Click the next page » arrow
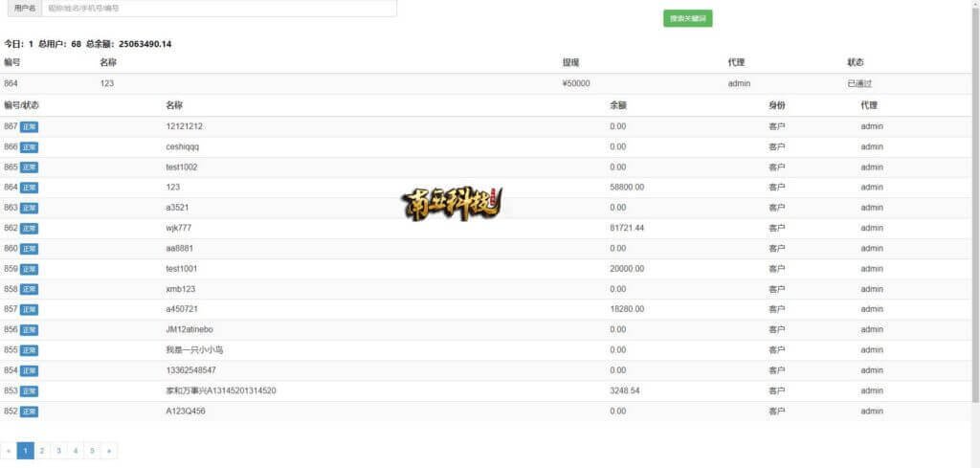The image size is (980, 468). (x=108, y=450)
